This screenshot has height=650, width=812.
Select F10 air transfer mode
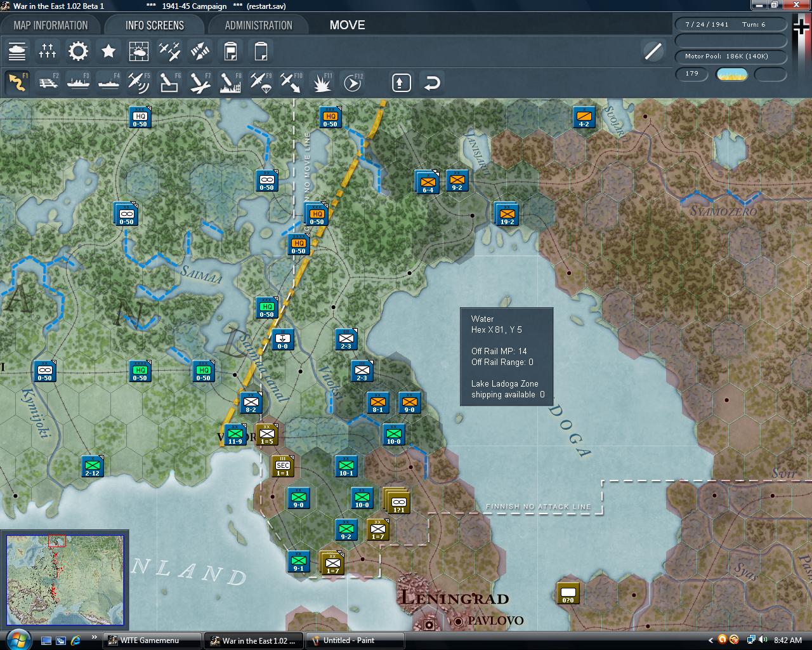[x=291, y=83]
